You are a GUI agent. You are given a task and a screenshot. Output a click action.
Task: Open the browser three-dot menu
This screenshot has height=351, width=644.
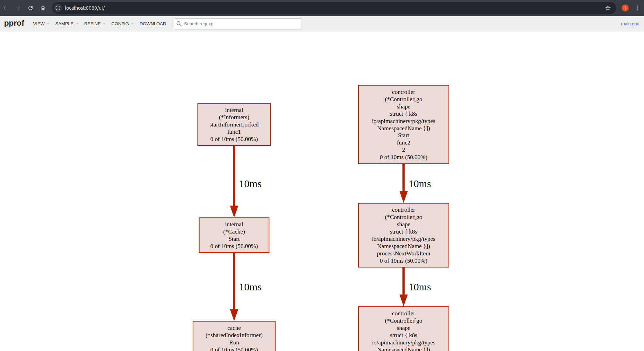tap(638, 8)
